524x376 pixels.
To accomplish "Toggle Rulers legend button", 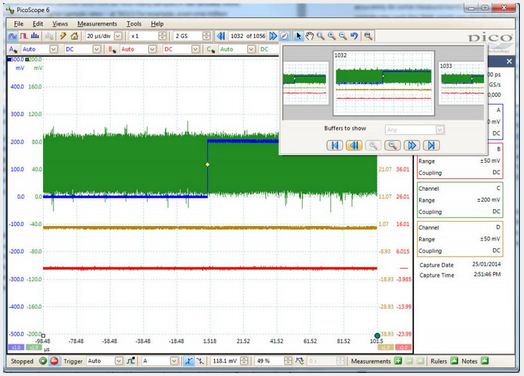I will [x=454, y=361].
